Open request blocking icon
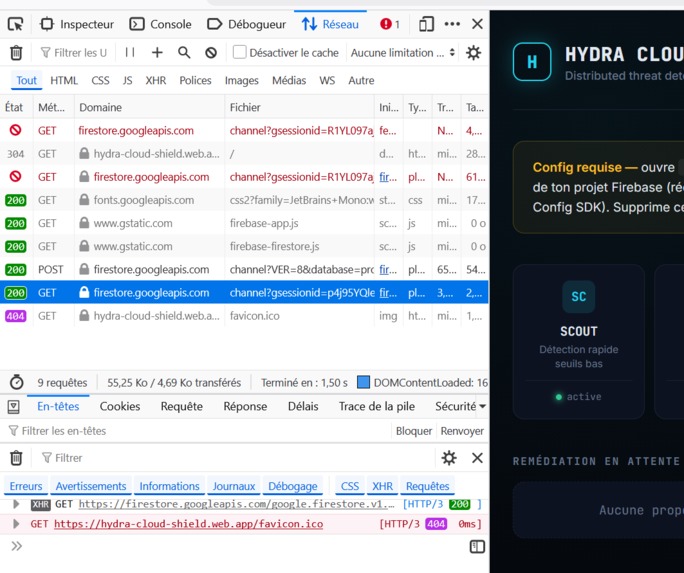Screen dimensions: 684x573 [x=211, y=53]
